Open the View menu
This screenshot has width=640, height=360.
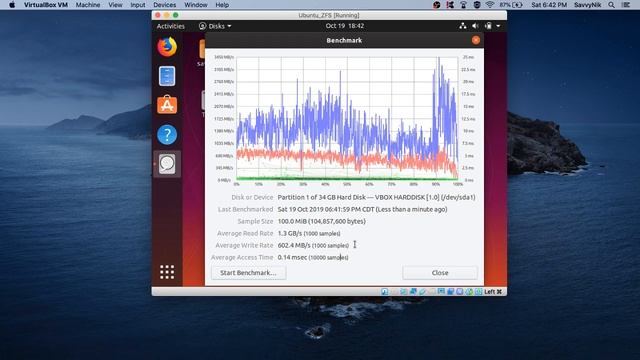pyautogui.click(x=115, y=5)
